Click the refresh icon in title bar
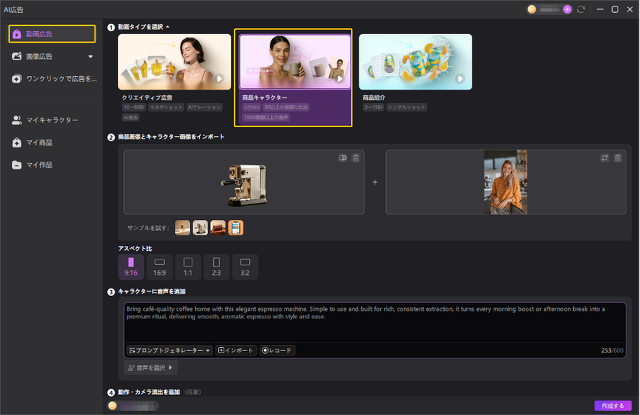This screenshot has width=640, height=415. [x=581, y=9]
